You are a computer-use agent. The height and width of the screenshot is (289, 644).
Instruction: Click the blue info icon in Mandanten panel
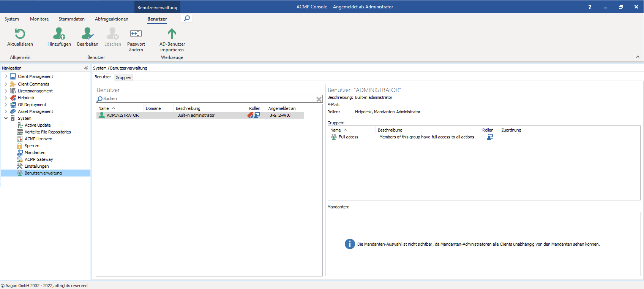coord(350,244)
